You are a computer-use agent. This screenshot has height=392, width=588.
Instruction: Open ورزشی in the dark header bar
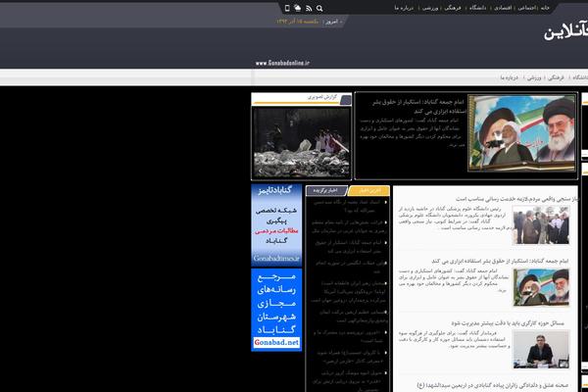(430, 8)
